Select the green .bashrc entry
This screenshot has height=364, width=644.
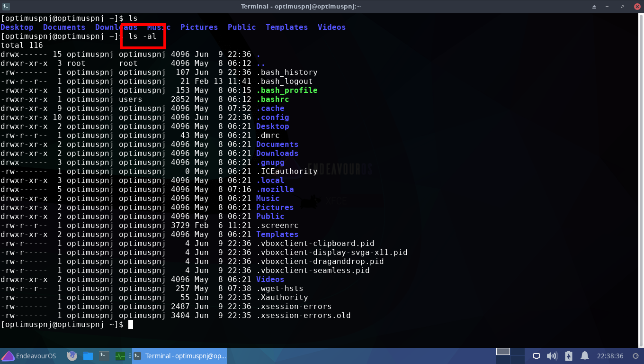tap(273, 100)
